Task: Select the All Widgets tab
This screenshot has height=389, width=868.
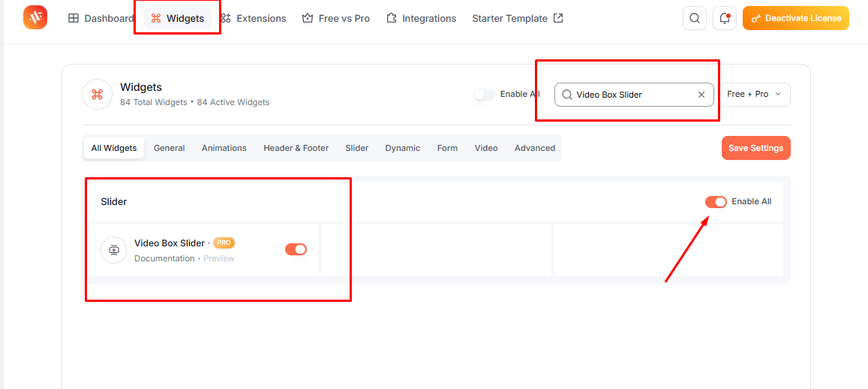Action: click(x=114, y=148)
